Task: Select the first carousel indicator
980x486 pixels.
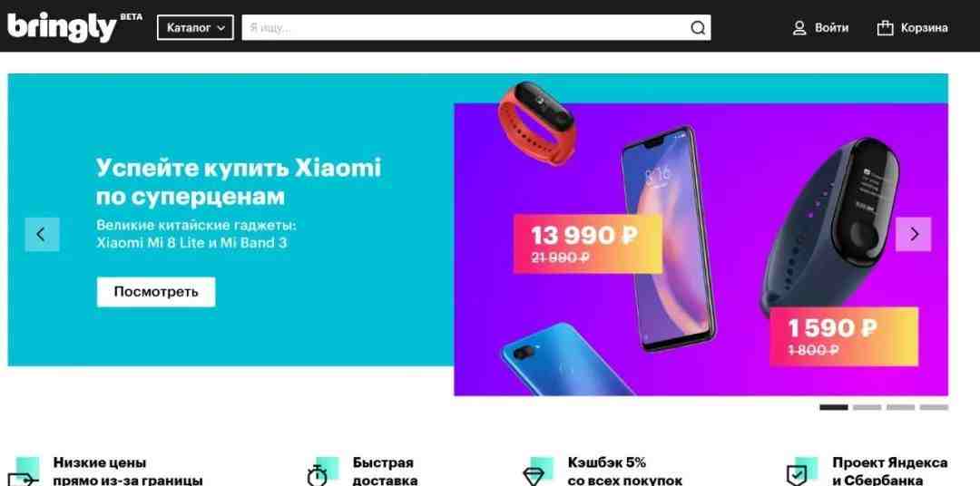Action: (834, 407)
